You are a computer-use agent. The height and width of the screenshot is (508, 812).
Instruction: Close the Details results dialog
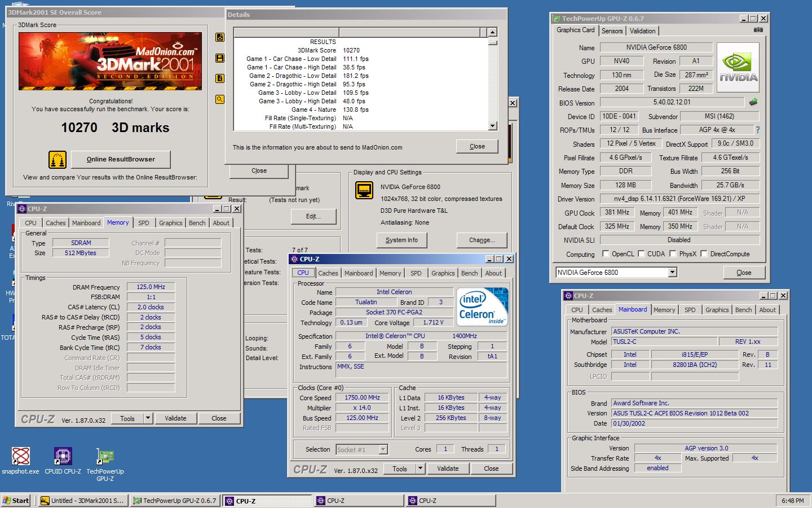(477, 146)
